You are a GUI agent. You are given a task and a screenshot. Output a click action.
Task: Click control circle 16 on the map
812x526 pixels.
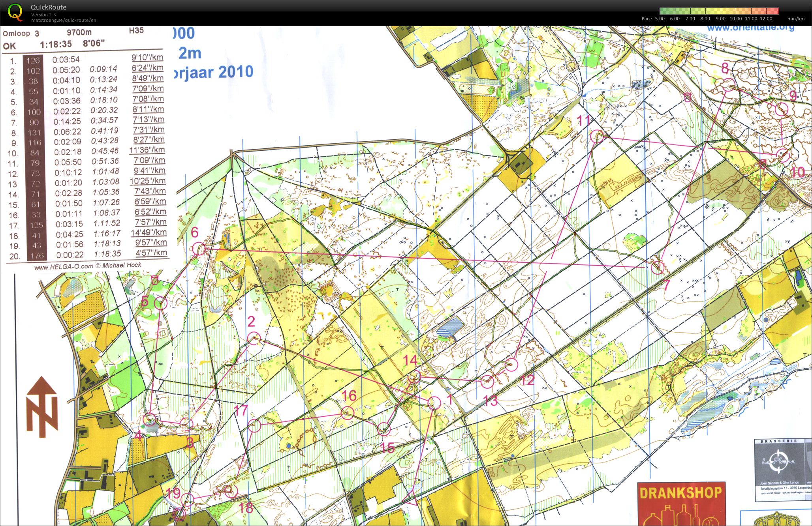pyautogui.click(x=348, y=413)
